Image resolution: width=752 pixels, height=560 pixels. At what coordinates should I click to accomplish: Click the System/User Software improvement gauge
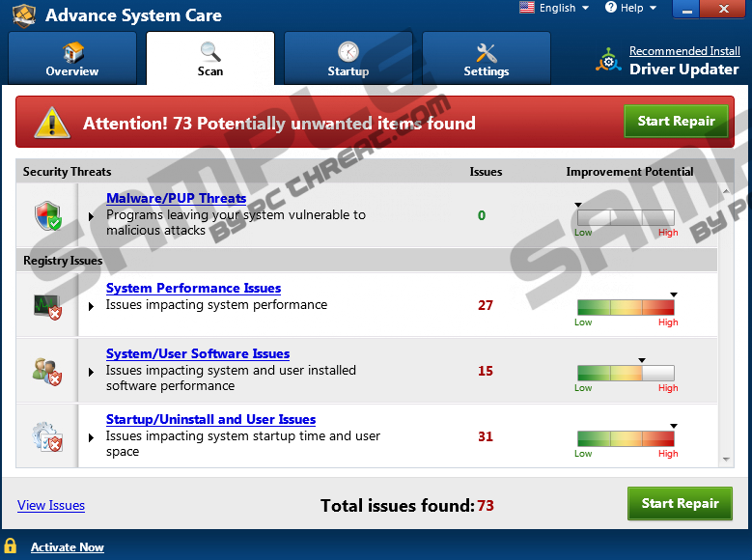pos(626,373)
